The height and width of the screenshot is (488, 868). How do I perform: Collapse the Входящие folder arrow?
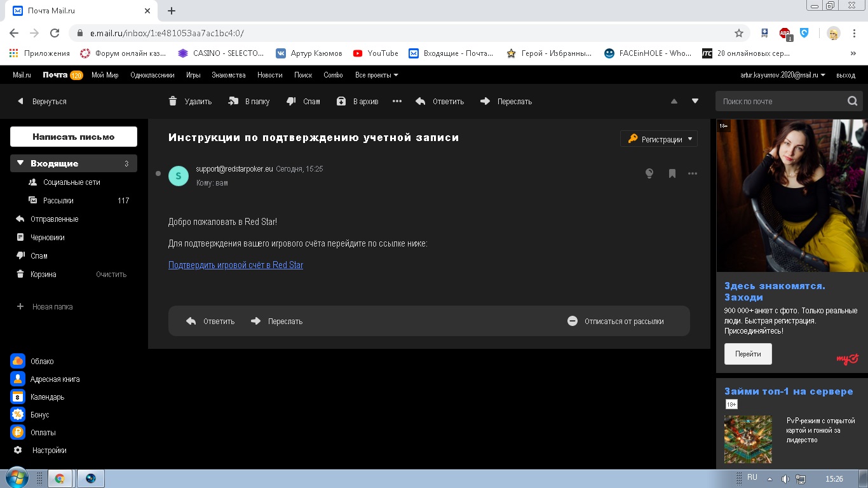click(20, 163)
